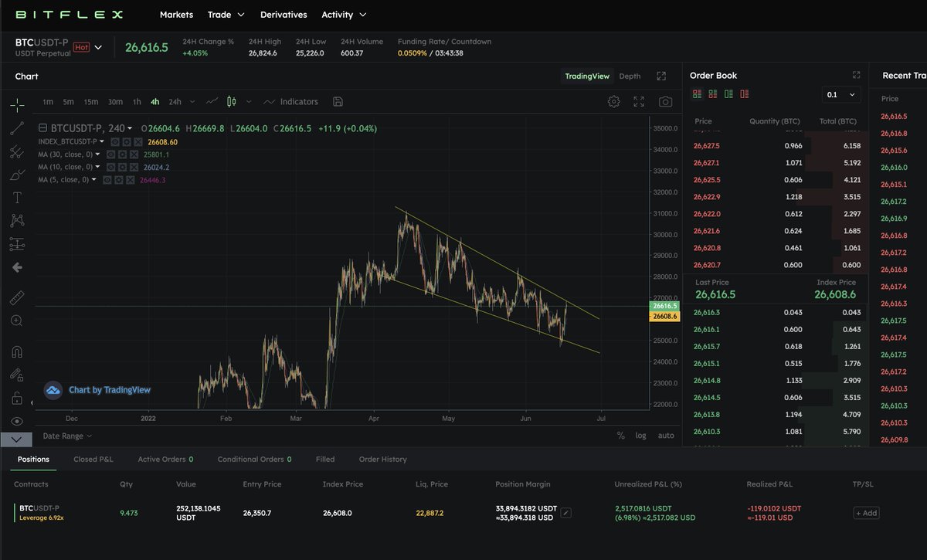Open the 0.1 price grouping dropdown
Viewport: 927px width, 560px height.
[841, 94]
